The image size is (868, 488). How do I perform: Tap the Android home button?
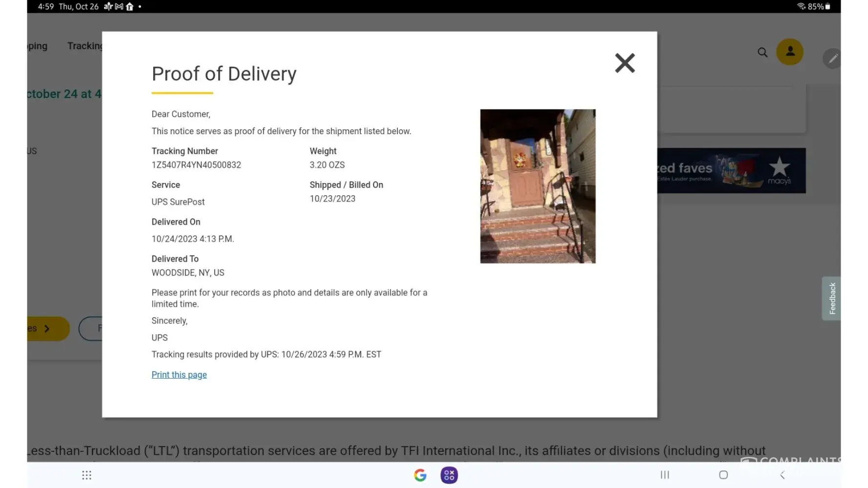723,475
